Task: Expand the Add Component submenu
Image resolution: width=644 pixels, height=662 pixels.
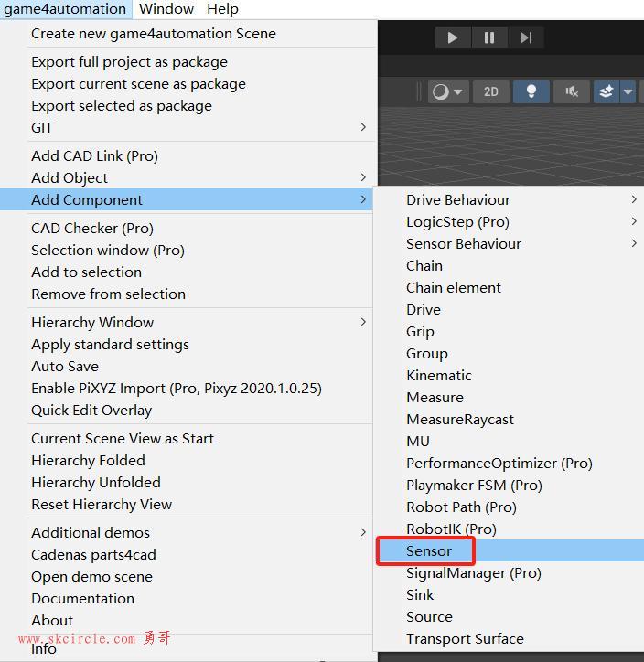Action: [x=187, y=199]
